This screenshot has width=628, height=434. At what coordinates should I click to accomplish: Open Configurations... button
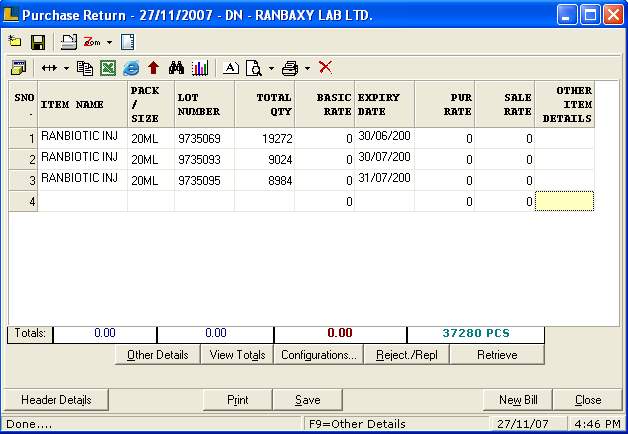(x=318, y=355)
